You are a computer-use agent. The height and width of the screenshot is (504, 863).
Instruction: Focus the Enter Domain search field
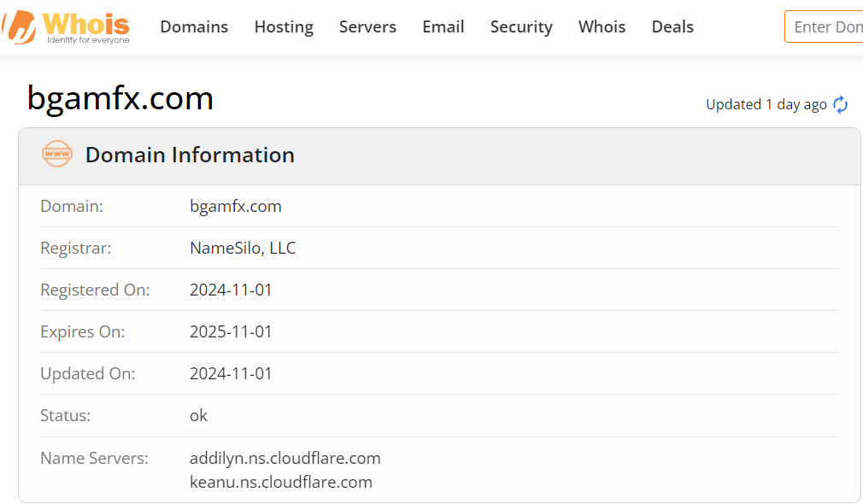[824, 26]
